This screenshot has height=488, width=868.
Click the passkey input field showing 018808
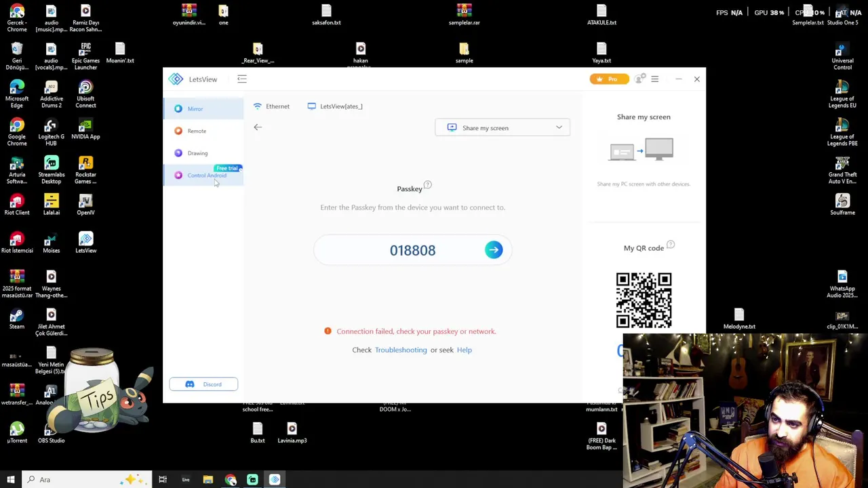coord(412,250)
